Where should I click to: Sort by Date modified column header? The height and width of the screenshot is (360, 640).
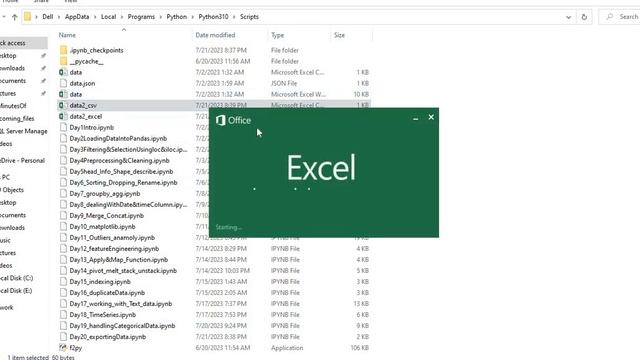point(215,35)
